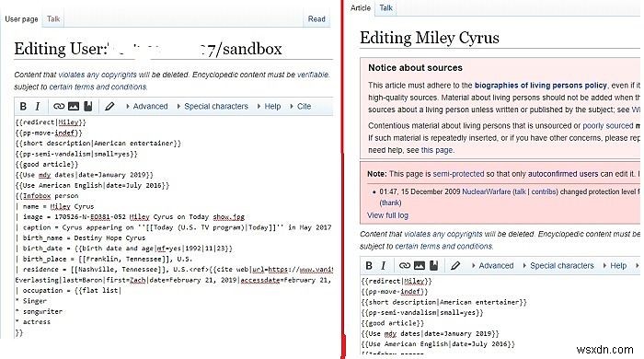Open the Article tab
The height and width of the screenshot is (359, 644).
361,7
